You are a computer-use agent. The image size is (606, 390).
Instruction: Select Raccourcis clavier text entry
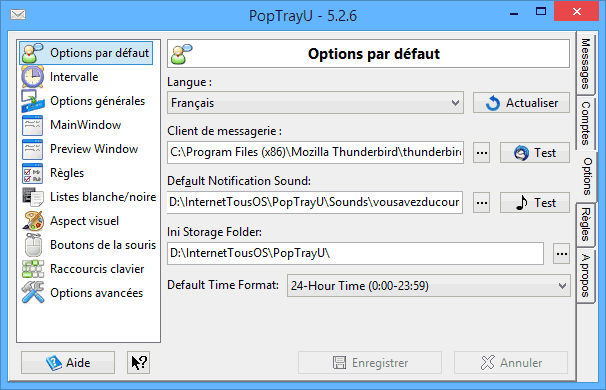pos(97,269)
